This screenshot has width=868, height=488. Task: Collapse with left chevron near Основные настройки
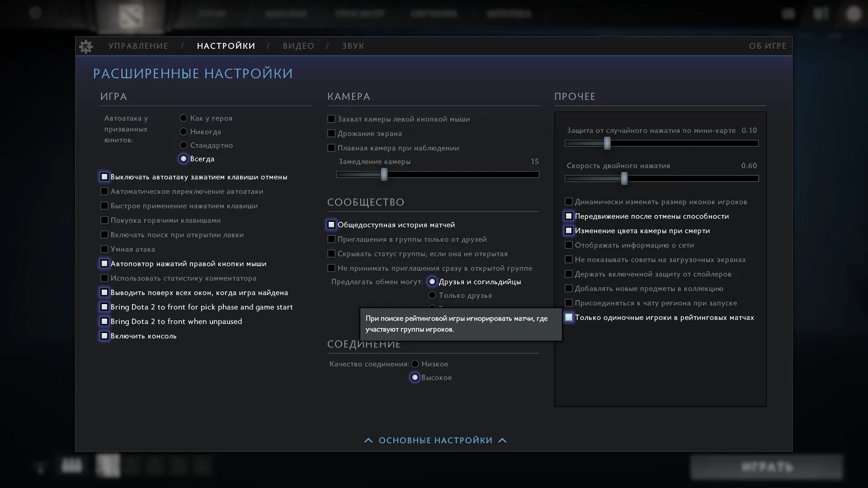click(x=368, y=441)
